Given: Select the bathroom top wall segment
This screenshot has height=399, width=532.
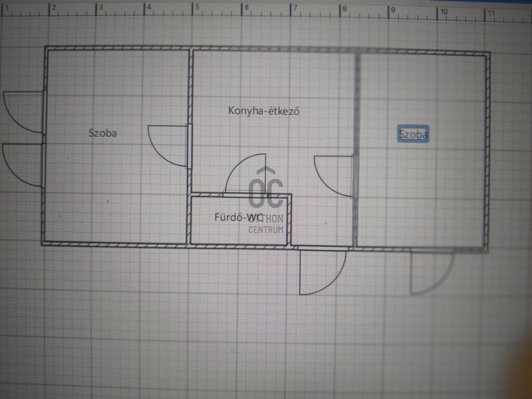Looking at the screenshot, I should 241,195.
